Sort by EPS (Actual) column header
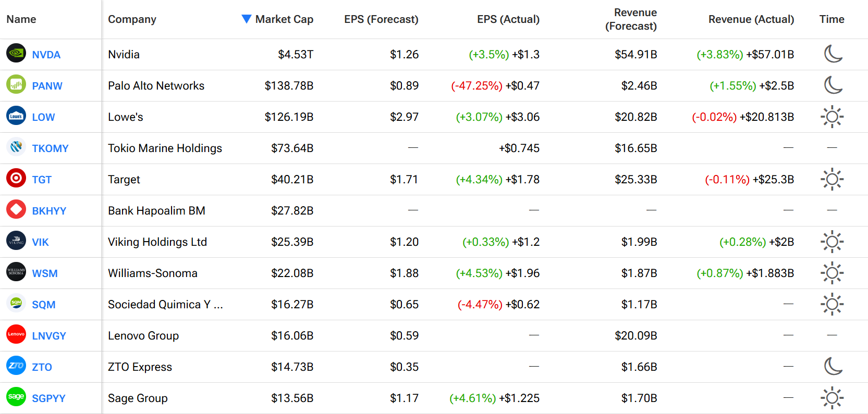The width and height of the screenshot is (868, 414). 508,19
